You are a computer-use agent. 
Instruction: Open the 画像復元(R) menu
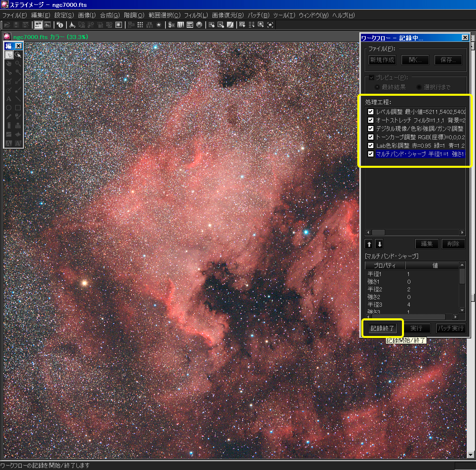228,15
